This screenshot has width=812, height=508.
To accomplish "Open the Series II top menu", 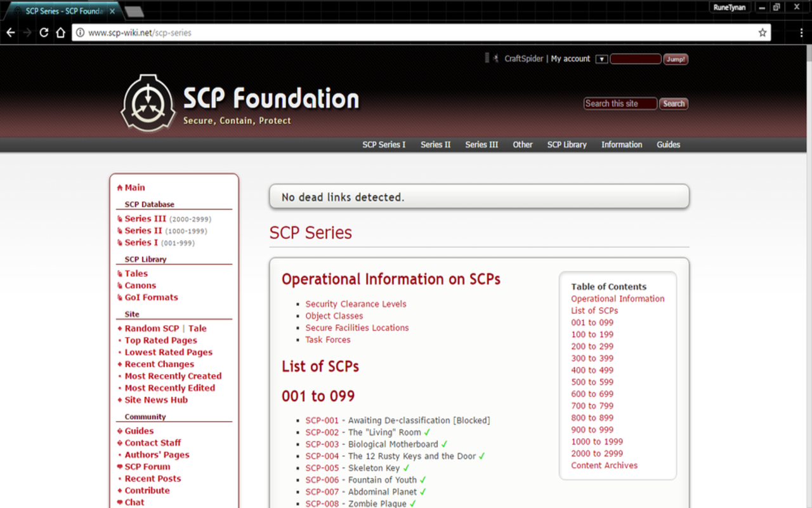I will click(435, 145).
